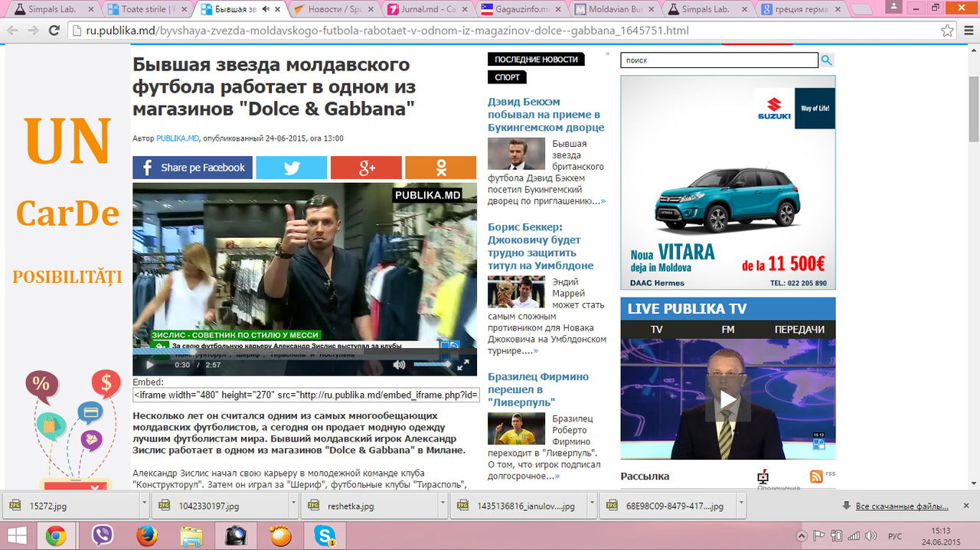
Task: Open downloaded file reshetka.jpg
Action: point(367,506)
